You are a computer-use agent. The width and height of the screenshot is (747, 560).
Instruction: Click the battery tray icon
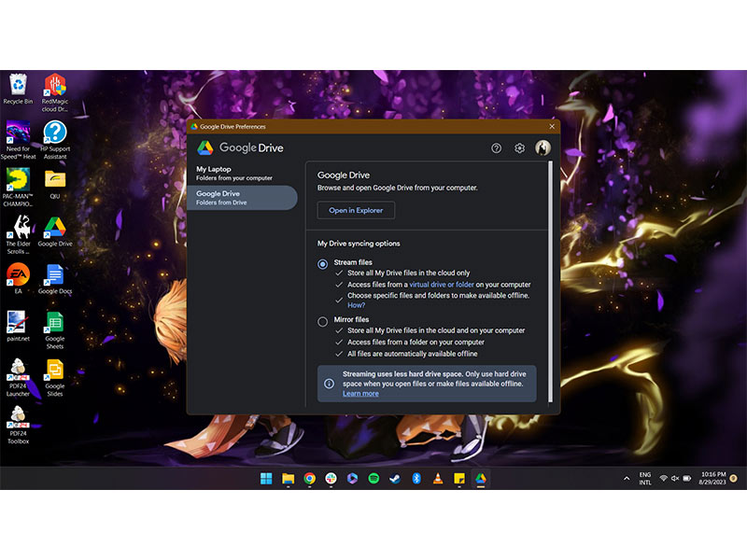687,479
